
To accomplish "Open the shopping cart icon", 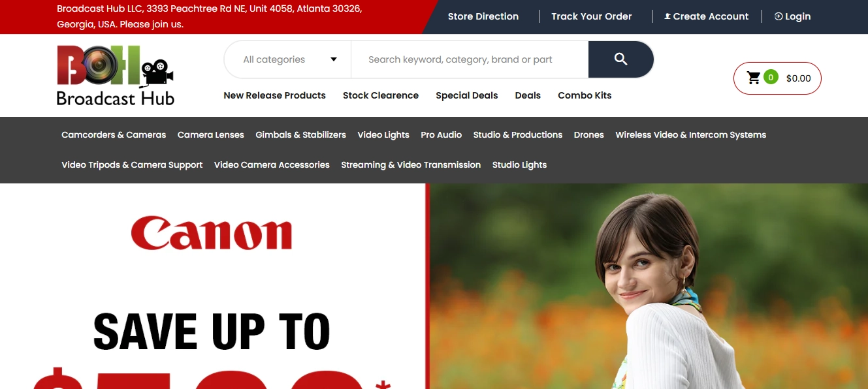I will (754, 78).
